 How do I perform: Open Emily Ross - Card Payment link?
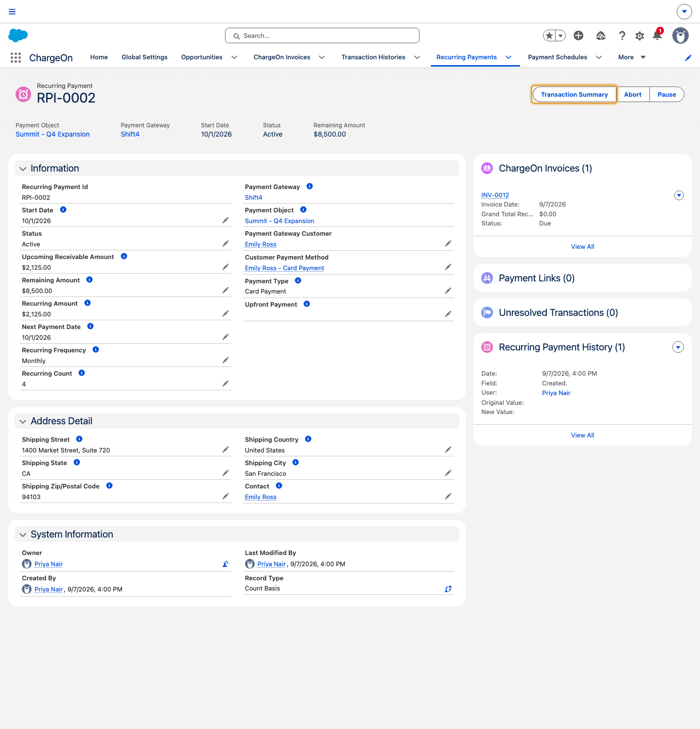pos(284,268)
